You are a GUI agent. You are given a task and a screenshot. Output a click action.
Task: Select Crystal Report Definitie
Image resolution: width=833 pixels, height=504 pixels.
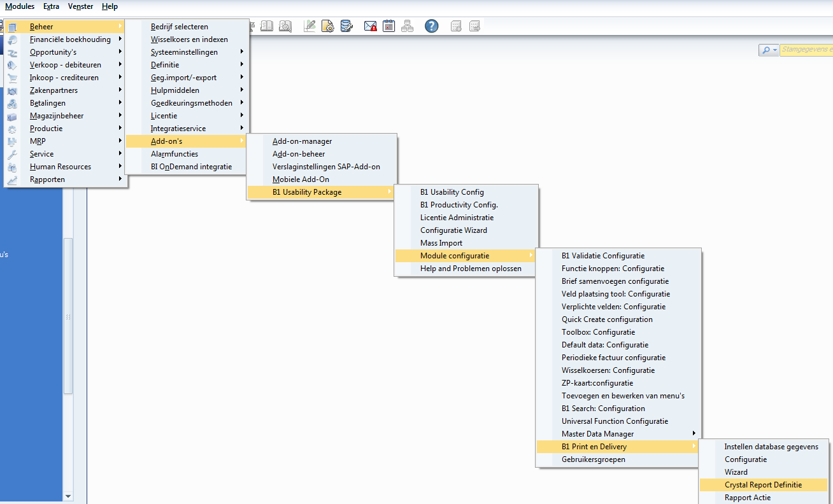click(763, 485)
